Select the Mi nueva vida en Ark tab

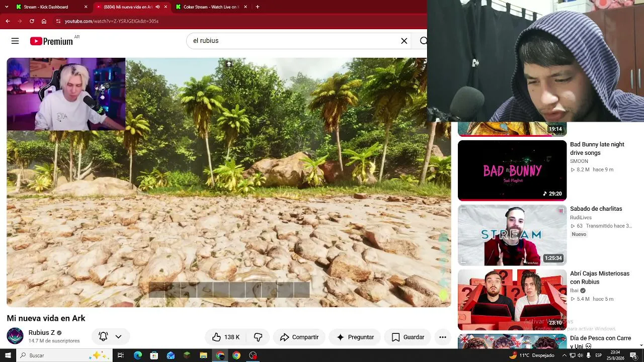point(131,7)
